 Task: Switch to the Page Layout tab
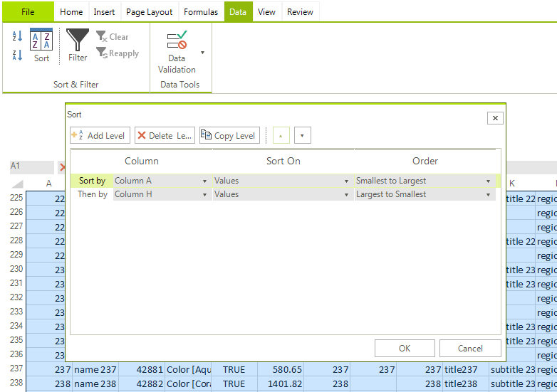[149, 11]
